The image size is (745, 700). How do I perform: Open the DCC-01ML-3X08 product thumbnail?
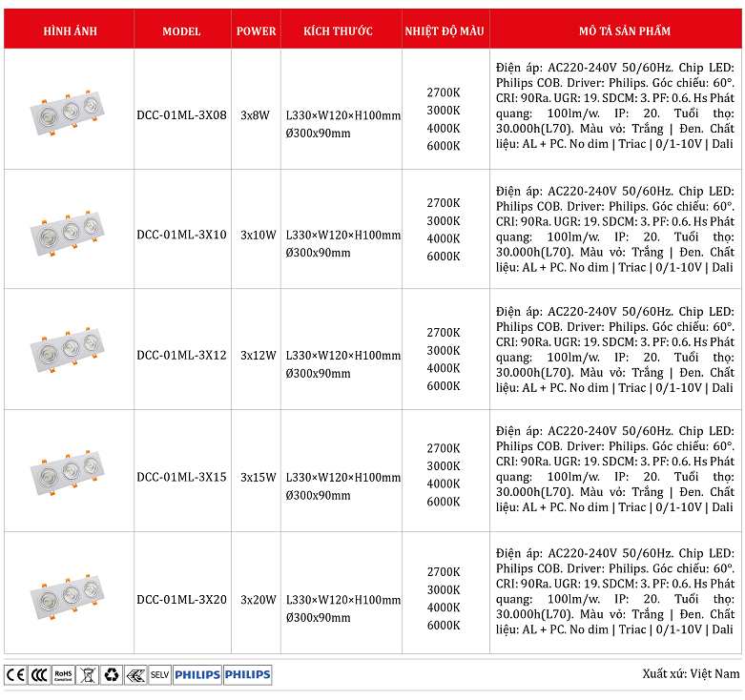(x=67, y=113)
